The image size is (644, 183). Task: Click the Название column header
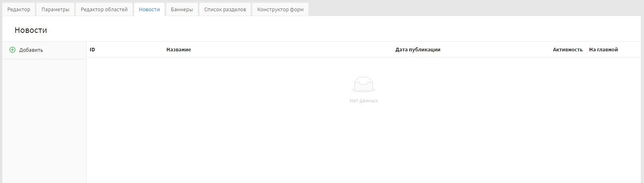pos(179,50)
